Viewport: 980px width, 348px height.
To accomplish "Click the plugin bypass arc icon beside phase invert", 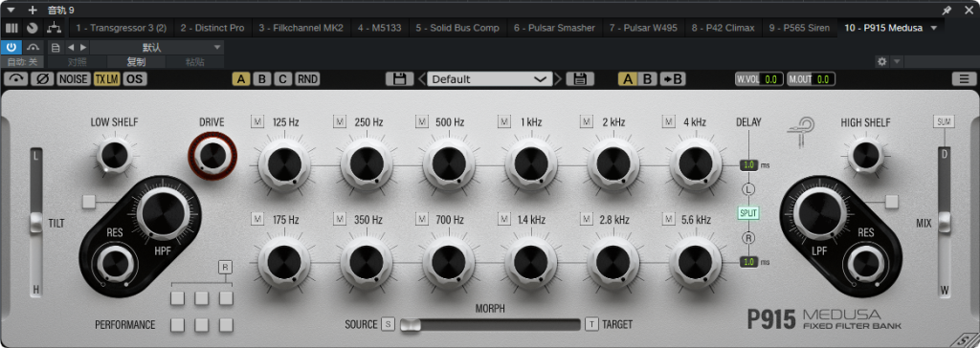I will click(17, 78).
